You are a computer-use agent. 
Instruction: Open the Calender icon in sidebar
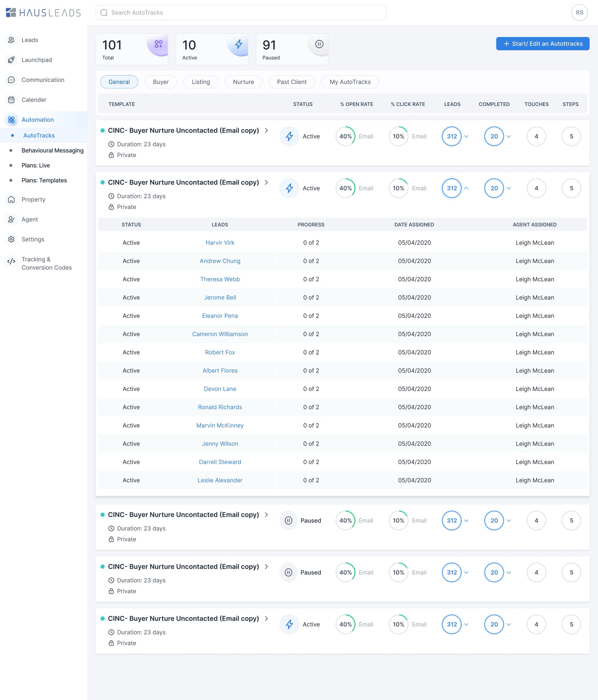(x=11, y=100)
